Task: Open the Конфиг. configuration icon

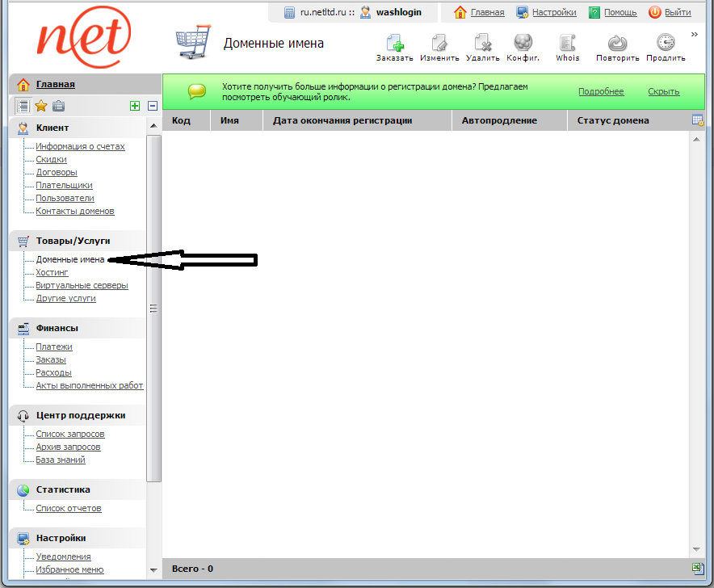Action: click(x=523, y=44)
